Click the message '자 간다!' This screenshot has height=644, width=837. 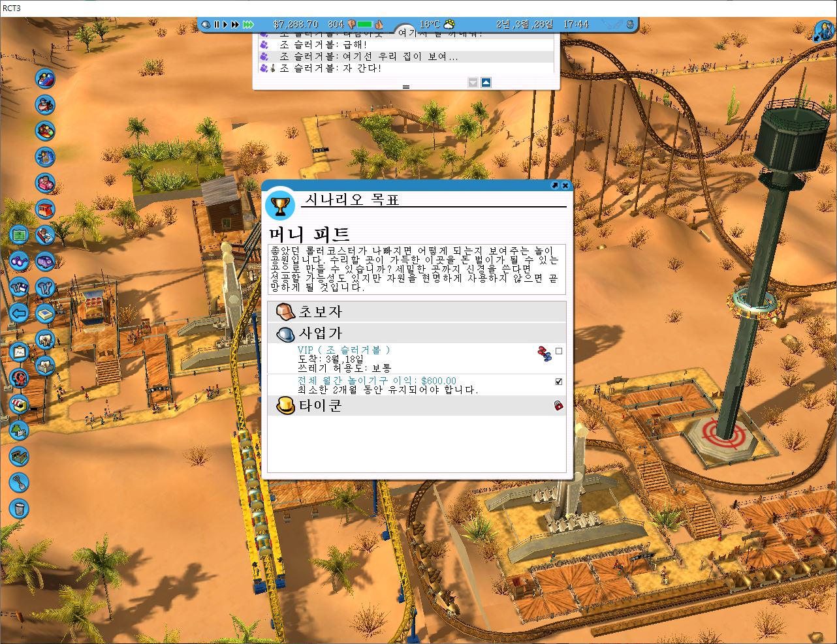361,69
